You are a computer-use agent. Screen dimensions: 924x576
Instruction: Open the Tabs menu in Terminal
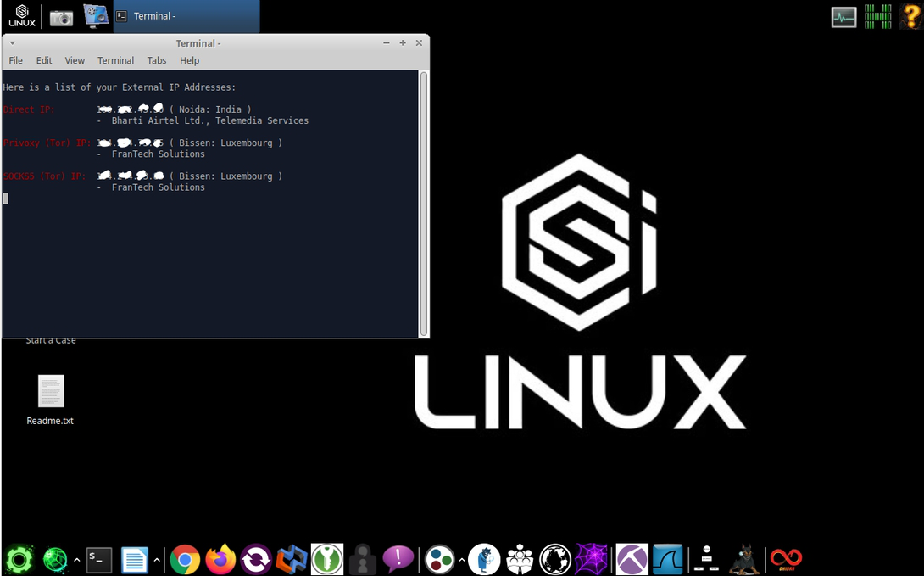click(156, 60)
